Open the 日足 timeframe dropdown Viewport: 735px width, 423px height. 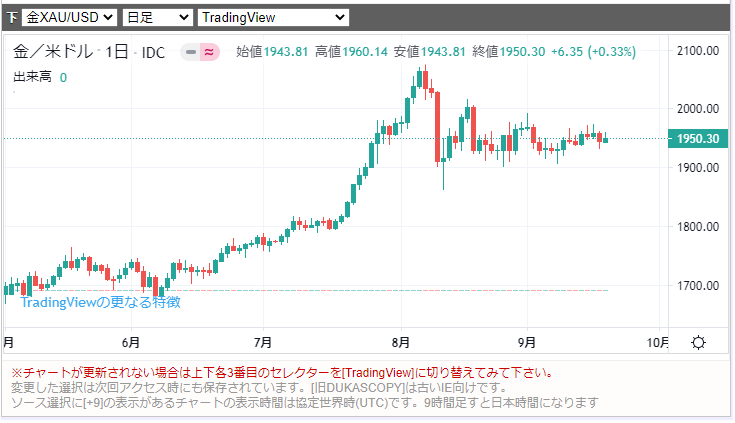(x=158, y=18)
